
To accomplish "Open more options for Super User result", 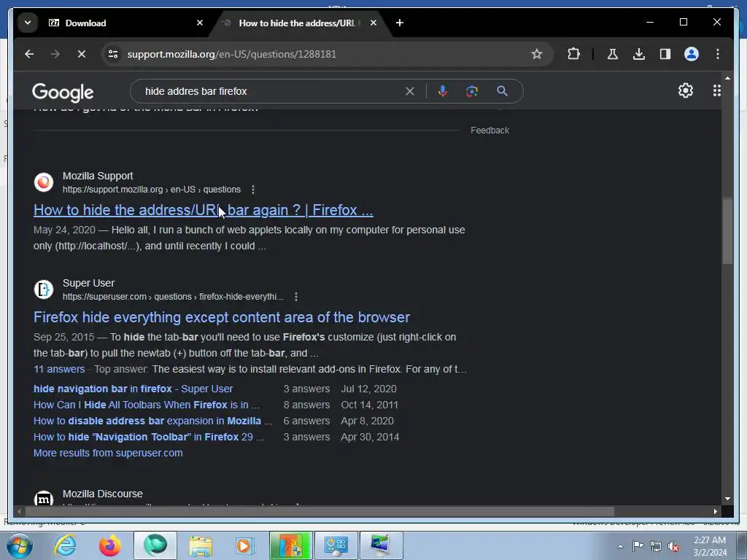I will pos(296,297).
